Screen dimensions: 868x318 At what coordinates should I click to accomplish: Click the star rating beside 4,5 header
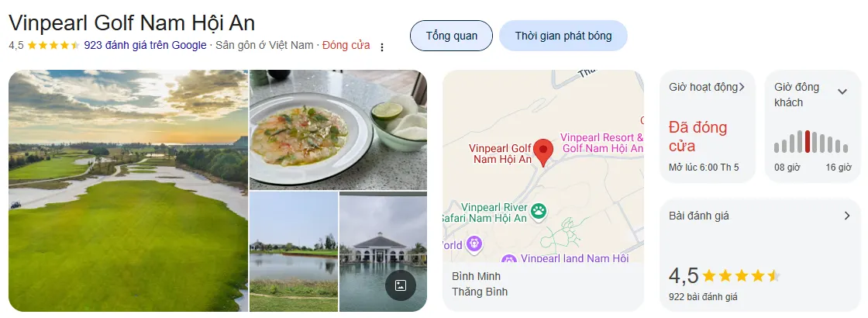coord(53,46)
